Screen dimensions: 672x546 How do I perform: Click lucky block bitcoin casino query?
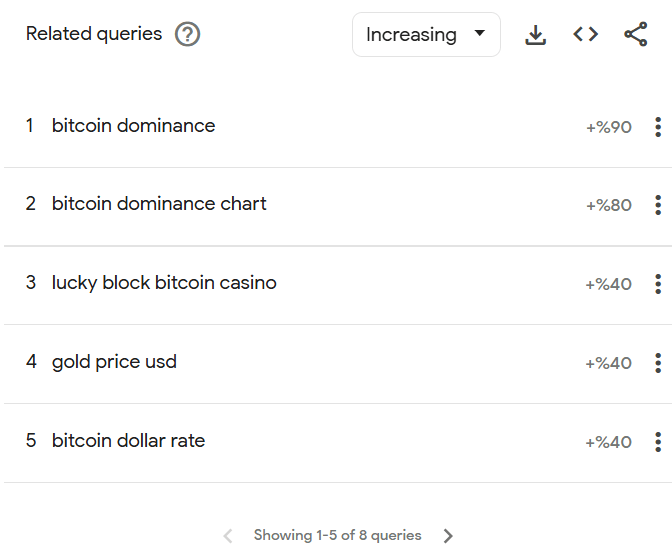(x=164, y=283)
